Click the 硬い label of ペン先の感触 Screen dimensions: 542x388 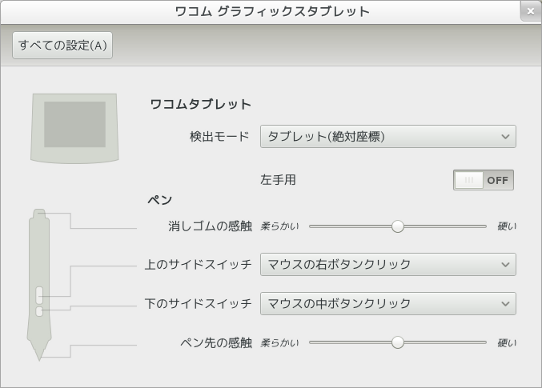(507, 343)
